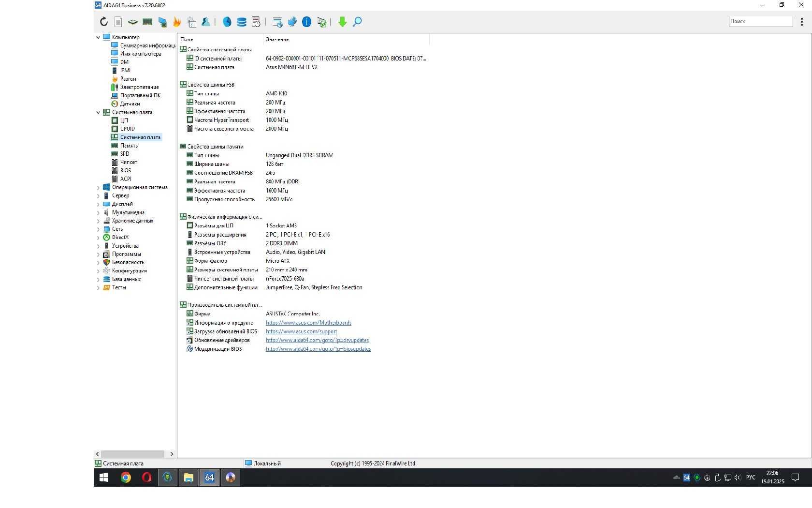Start the flame system stability test icon
The image size is (812, 508).
click(x=177, y=22)
